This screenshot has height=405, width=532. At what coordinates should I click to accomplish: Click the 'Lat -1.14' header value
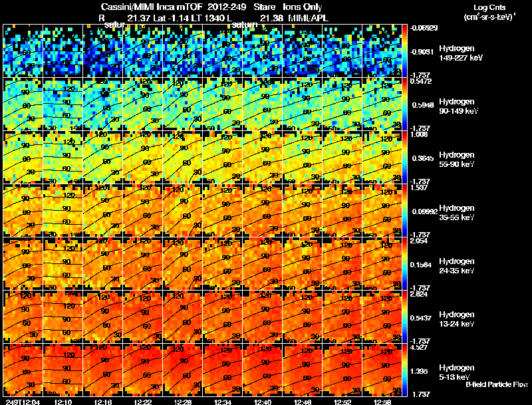(172, 18)
